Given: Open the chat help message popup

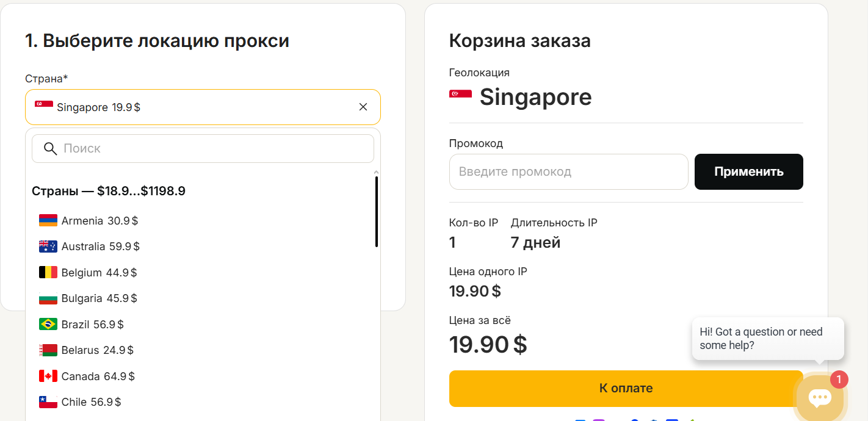Looking at the screenshot, I should point(767,338).
